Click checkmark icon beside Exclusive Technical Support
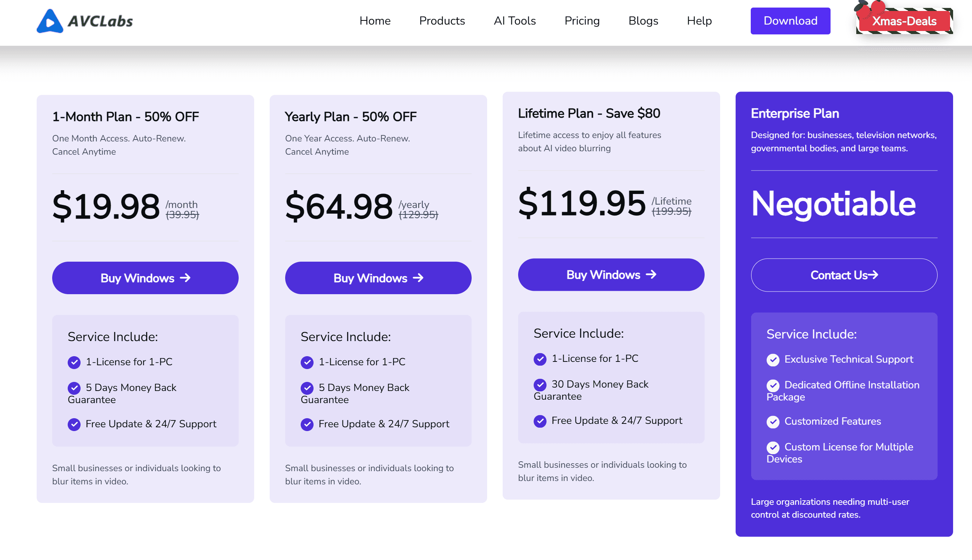The height and width of the screenshot is (560, 972). coord(772,360)
